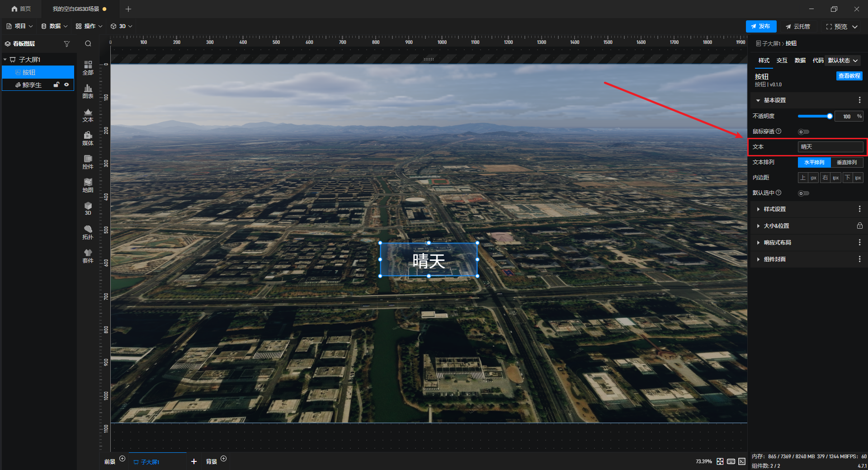Screen dimensions: 868x470
Task: Click the 云托管 cloud hosting button
Action: click(798, 27)
